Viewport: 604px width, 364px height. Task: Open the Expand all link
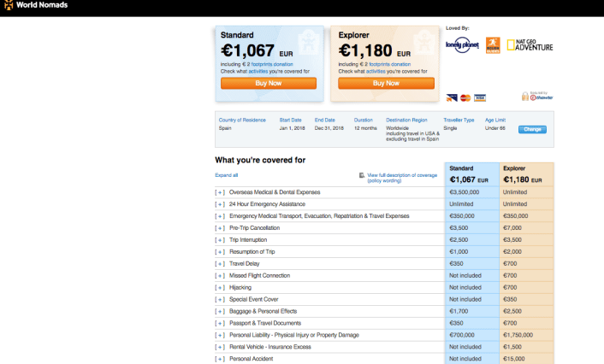[x=226, y=174]
